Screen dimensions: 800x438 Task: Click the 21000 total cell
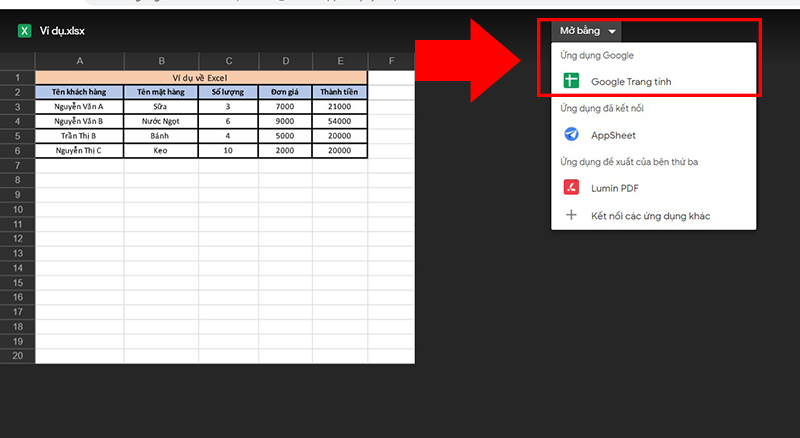coord(339,107)
